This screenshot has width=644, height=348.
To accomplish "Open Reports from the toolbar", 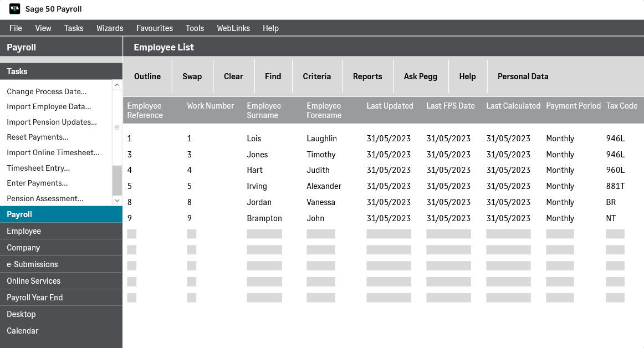I will 367,76.
